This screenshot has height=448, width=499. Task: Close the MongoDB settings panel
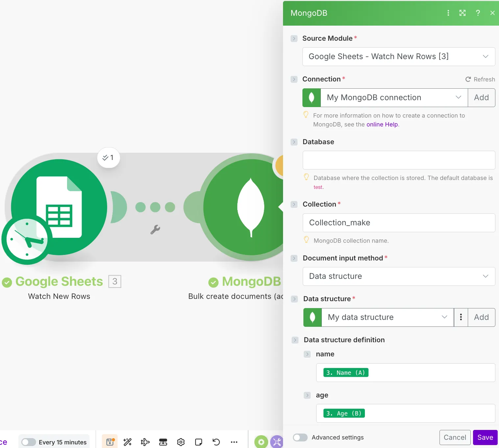tap(492, 13)
